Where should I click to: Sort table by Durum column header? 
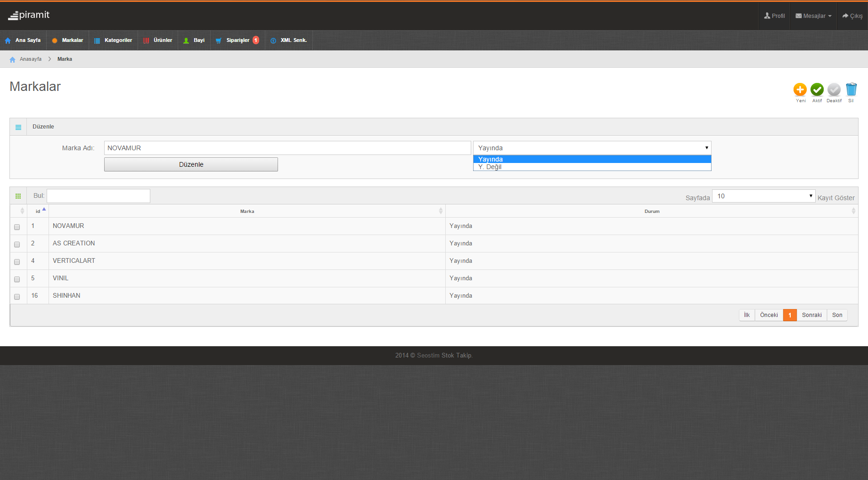[652, 211]
